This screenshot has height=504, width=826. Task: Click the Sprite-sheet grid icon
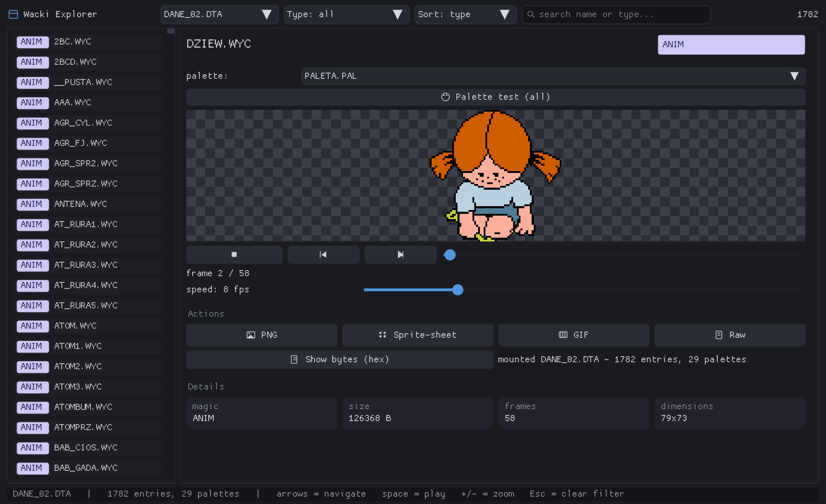click(383, 335)
